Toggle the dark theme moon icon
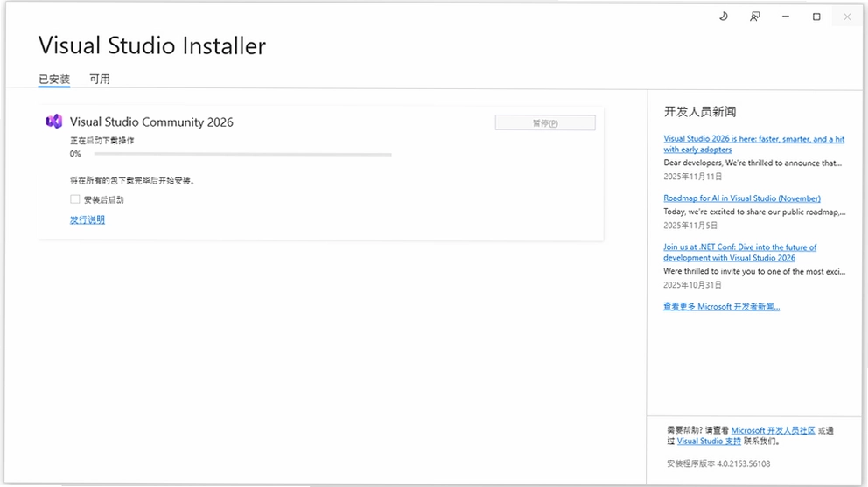Screen dimensions: 868x487 click(724, 17)
